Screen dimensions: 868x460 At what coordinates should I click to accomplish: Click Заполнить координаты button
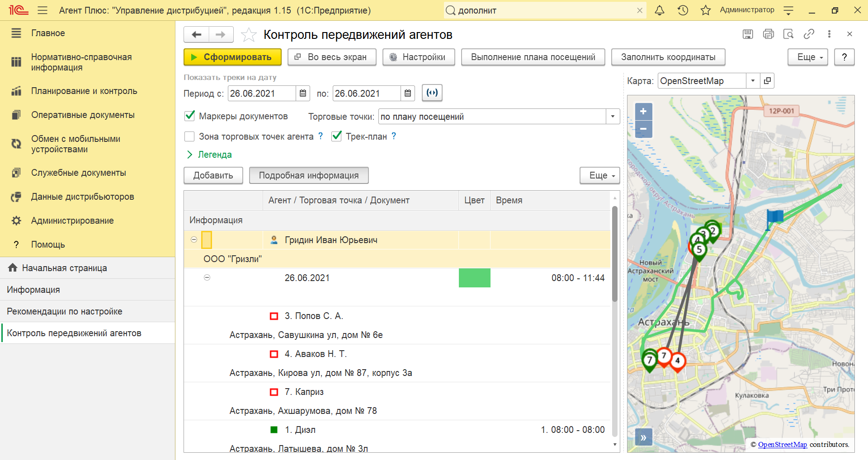point(668,57)
